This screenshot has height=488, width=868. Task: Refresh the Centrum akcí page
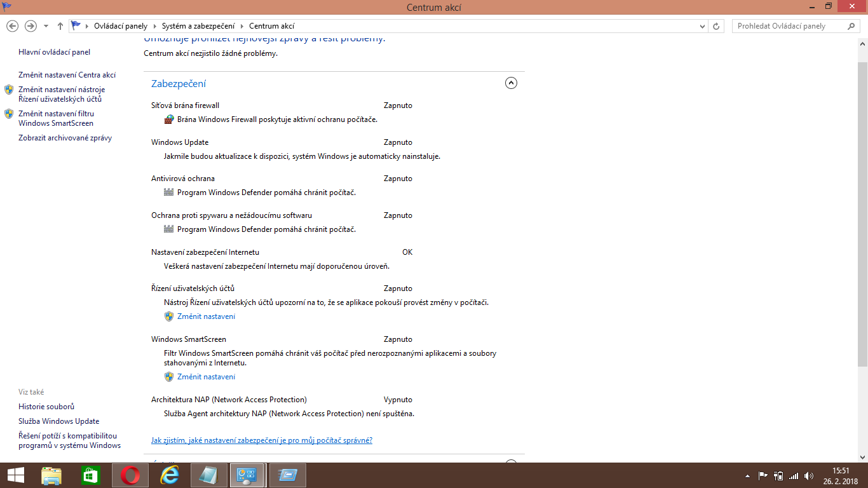tap(717, 26)
